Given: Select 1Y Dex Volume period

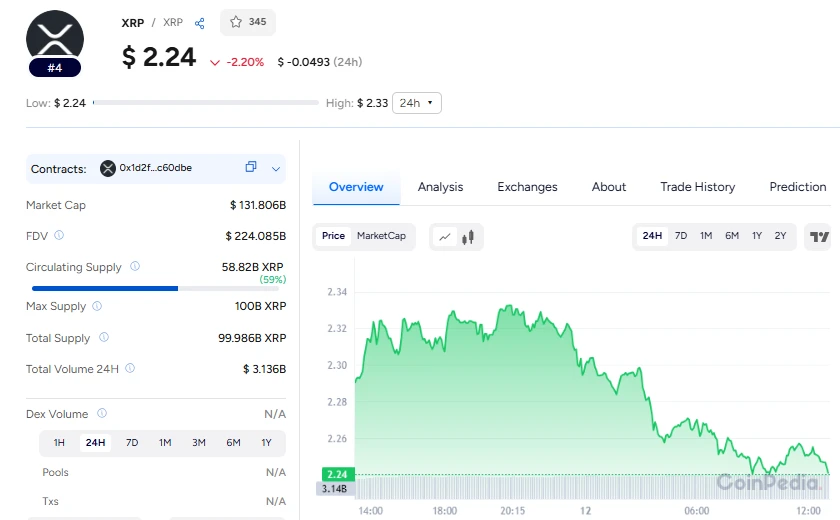Looking at the screenshot, I should coord(266,442).
